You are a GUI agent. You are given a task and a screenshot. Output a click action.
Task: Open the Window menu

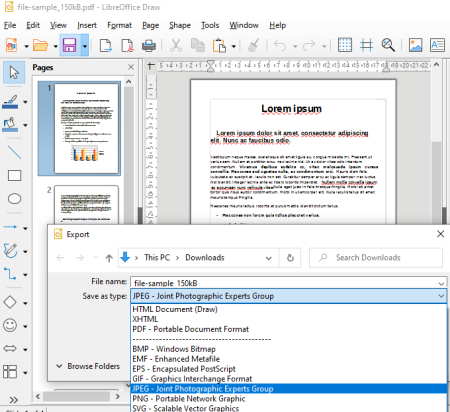pos(244,25)
